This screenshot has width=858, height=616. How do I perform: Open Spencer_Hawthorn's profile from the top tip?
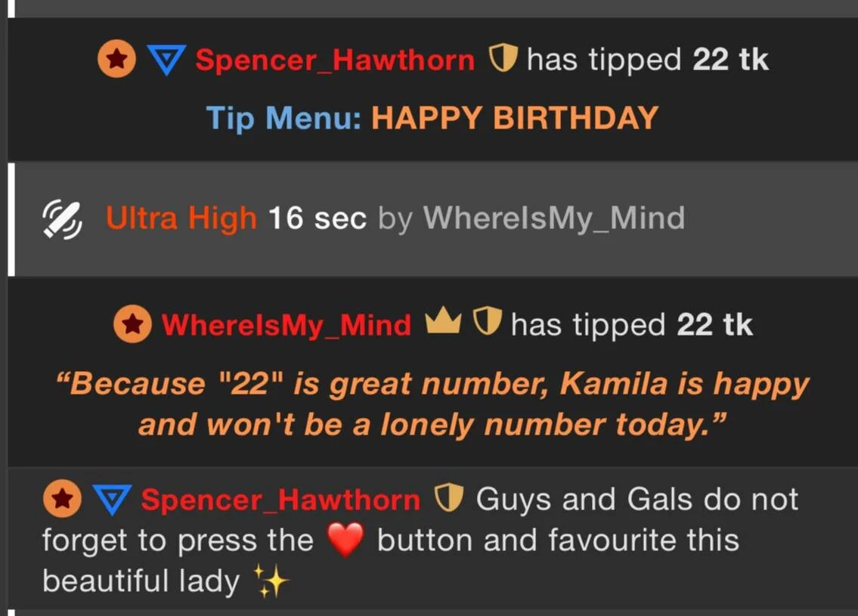click(x=335, y=60)
